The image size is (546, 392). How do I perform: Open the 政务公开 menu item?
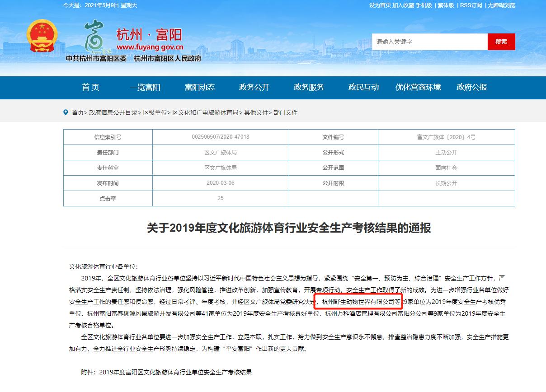(254, 88)
